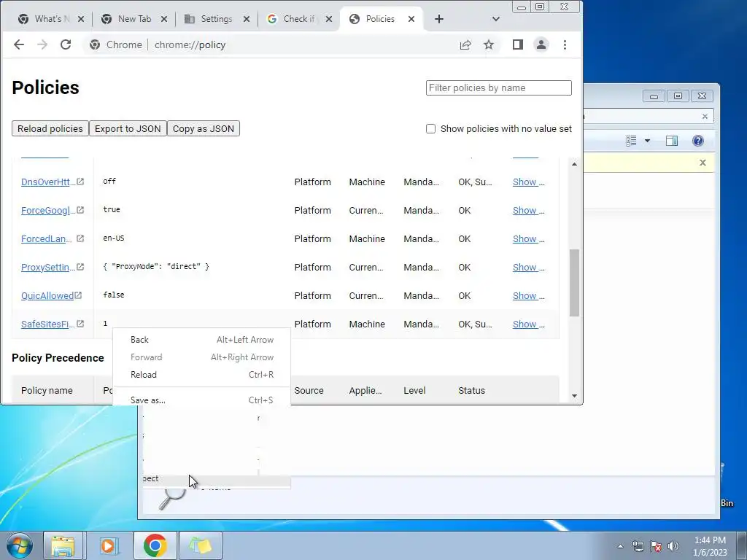Close the Settings tab
This screenshot has width=747, height=560.
(x=247, y=19)
